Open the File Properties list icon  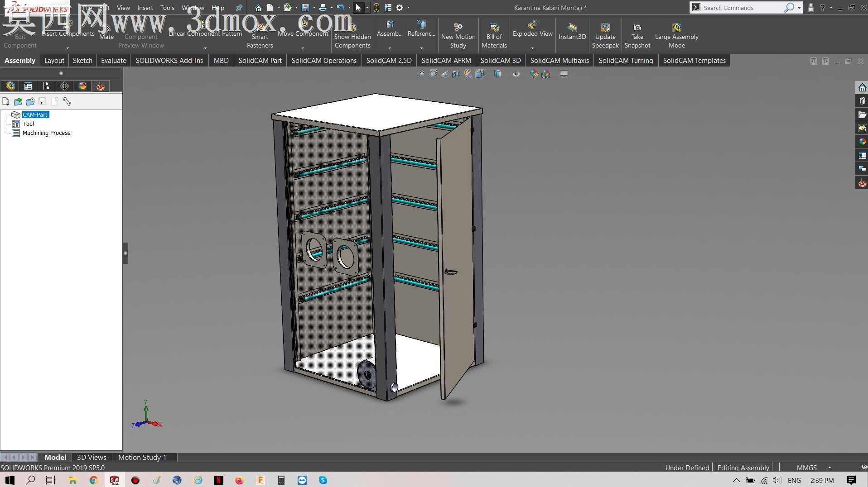[388, 8]
